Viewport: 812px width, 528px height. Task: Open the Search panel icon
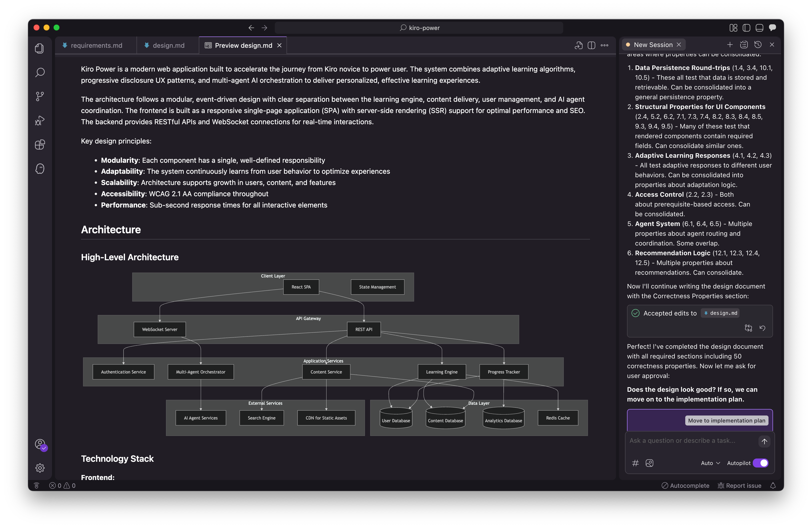point(39,72)
